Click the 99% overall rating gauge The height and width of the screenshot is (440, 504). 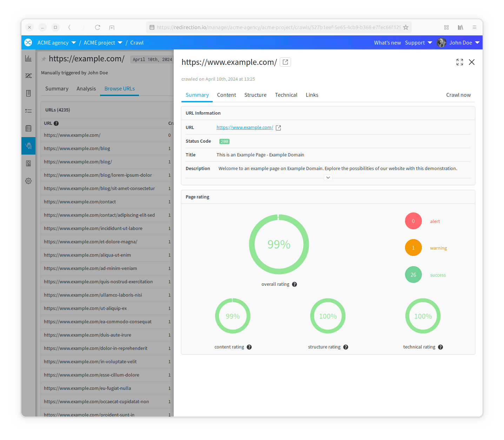pyautogui.click(x=279, y=244)
